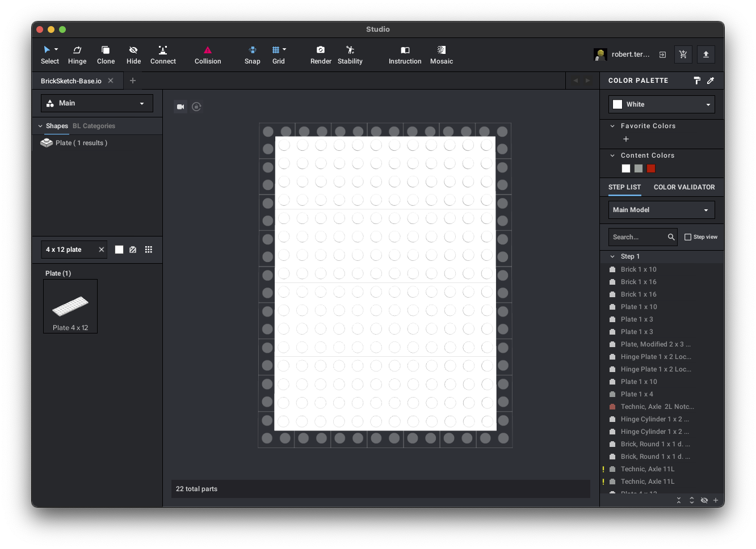Image resolution: width=756 pixels, height=549 pixels.
Task: Select 'Plate 1 x 4' row
Action: pos(662,394)
